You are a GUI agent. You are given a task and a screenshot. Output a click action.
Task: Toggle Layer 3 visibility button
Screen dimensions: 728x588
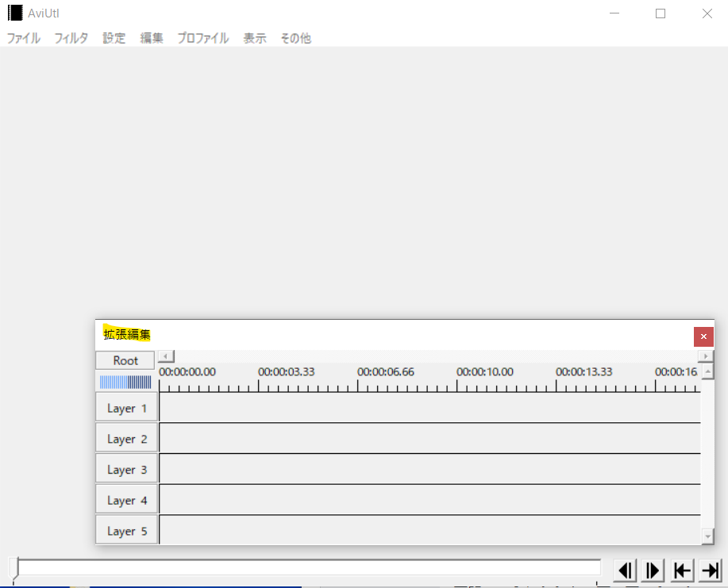[127, 469]
